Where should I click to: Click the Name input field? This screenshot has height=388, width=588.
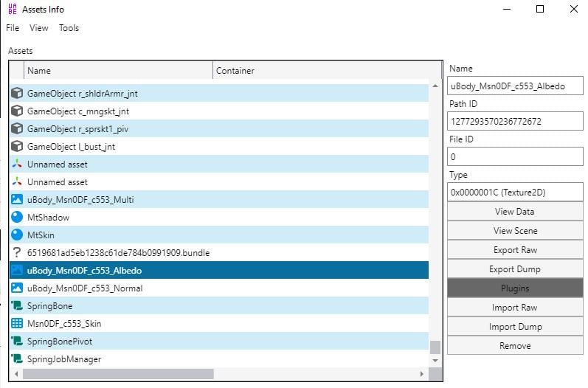point(515,86)
